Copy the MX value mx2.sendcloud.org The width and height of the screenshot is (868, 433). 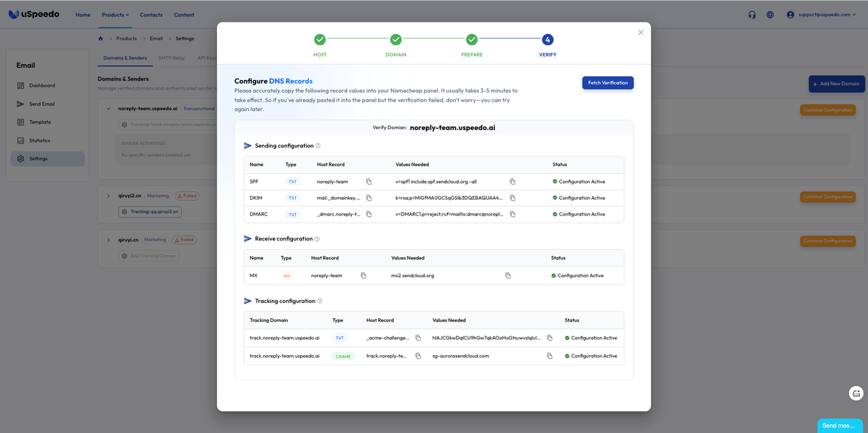[x=508, y=276]
